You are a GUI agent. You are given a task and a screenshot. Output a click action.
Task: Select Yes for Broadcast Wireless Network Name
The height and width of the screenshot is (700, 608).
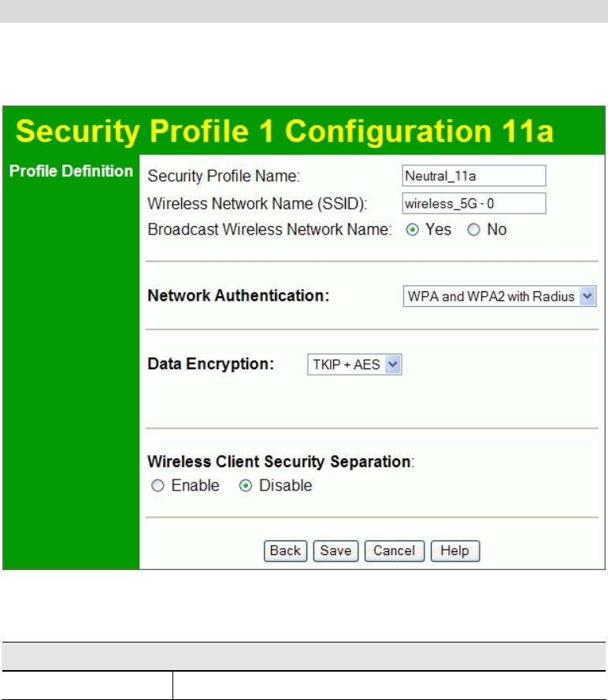411,230
